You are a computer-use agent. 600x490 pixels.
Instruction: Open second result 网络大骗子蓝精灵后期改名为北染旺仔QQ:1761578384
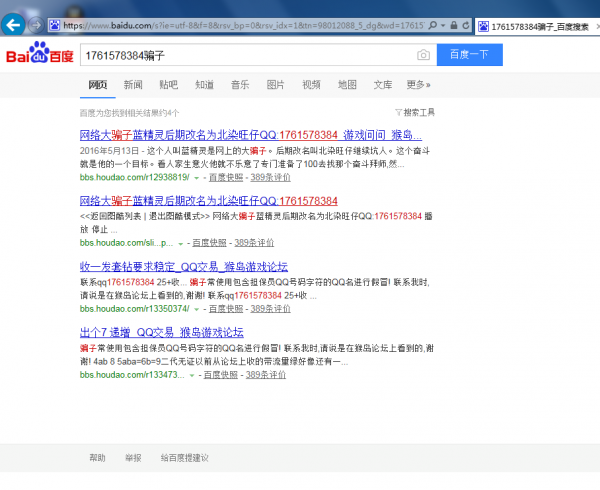[x=209, y=201]
